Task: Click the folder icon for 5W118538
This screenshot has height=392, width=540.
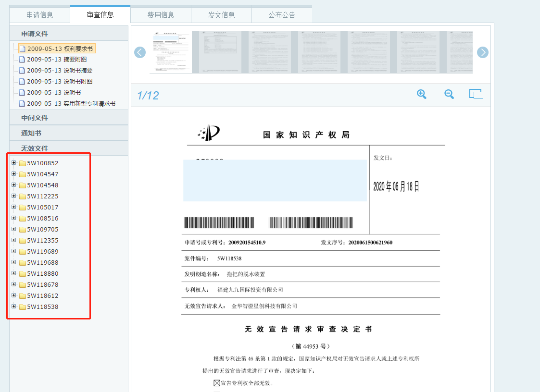Action: tap(23, 306)
